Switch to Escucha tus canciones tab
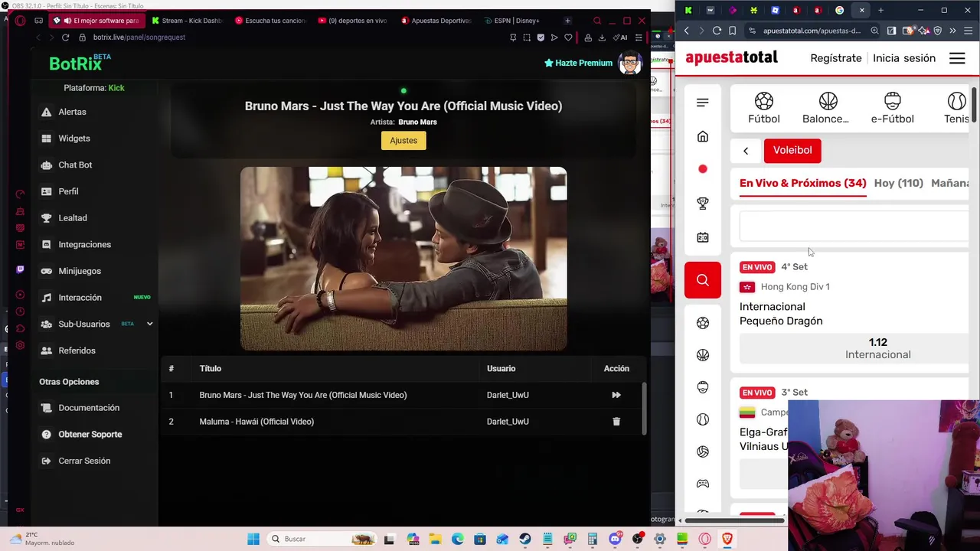Image resolution: width=980 pixels, height=551 pixels. pos(269,21)
